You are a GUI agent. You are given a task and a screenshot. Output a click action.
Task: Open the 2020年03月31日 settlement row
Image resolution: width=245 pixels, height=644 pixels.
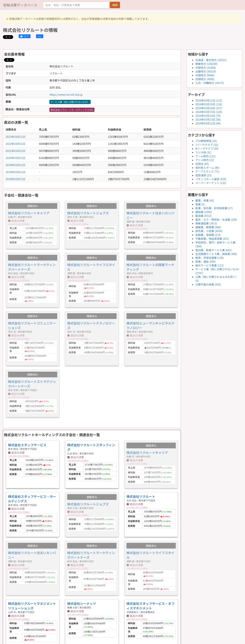pyautogui.click(x=15, y=158)
